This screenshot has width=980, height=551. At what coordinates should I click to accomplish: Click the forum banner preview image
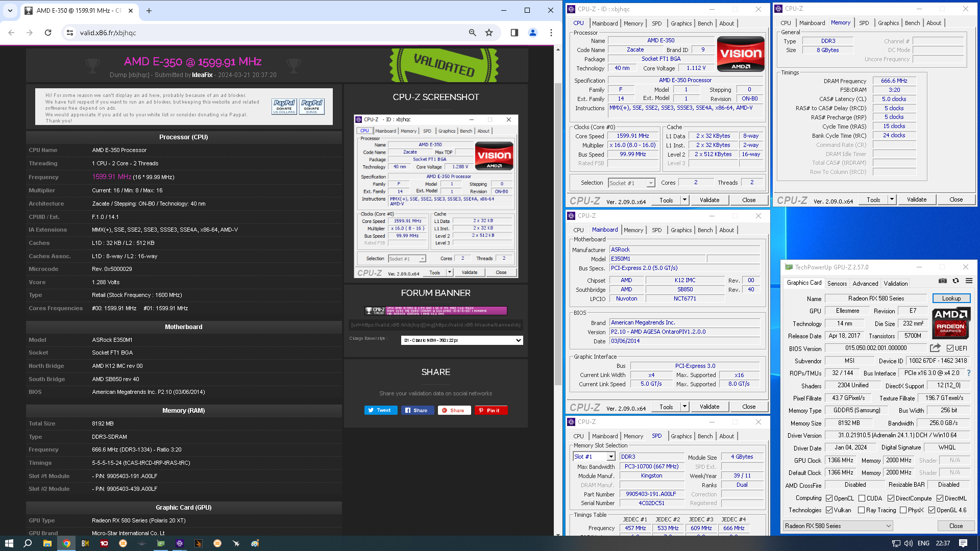[x=436, y=310]
